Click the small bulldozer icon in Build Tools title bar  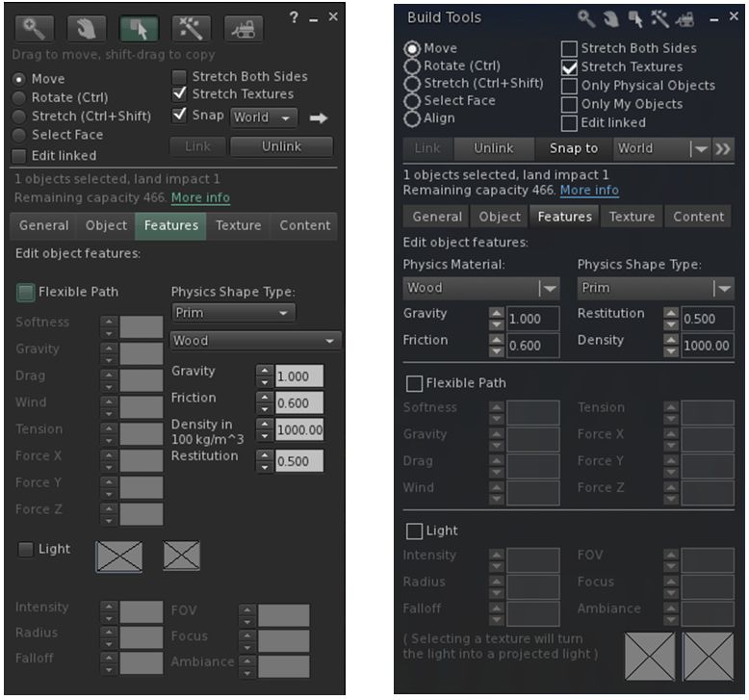click(x=686, y=17)
